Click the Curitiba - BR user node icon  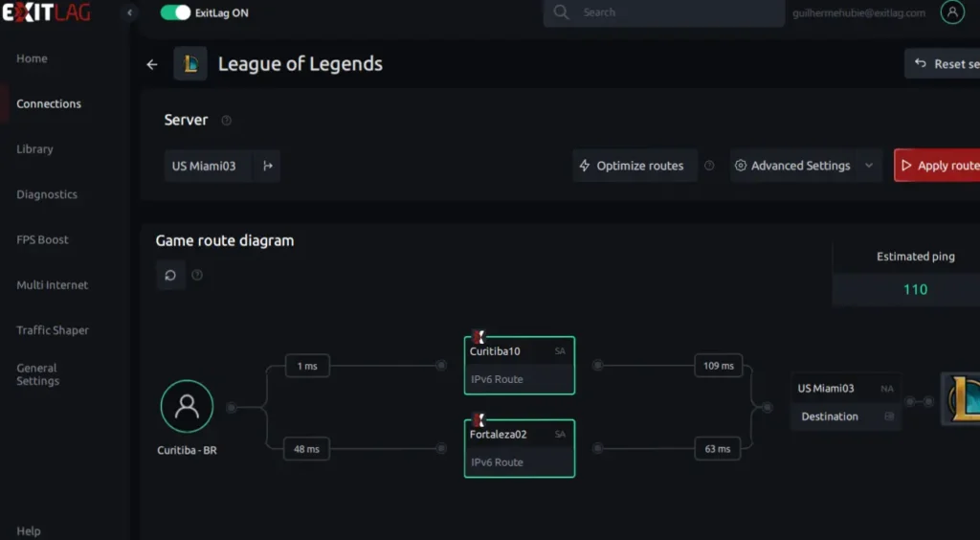(187, 406)
